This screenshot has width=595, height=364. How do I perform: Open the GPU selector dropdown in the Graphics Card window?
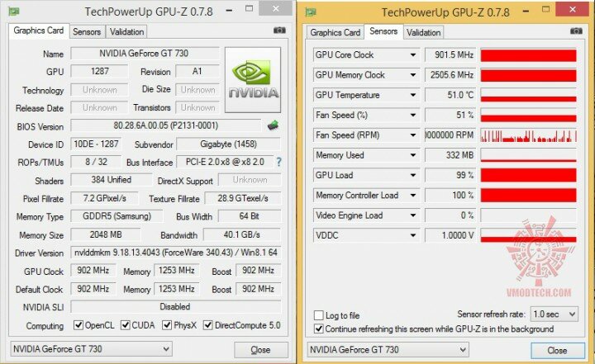coord(91,349)
